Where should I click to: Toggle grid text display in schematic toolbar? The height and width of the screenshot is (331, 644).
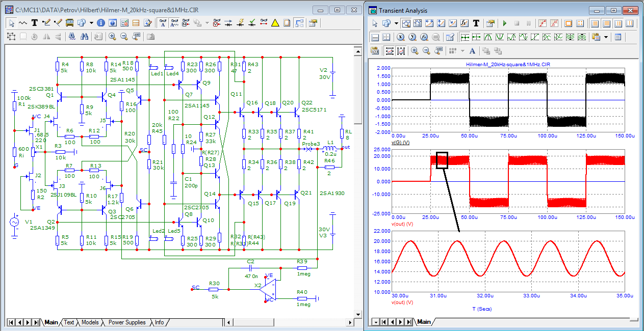163,23
